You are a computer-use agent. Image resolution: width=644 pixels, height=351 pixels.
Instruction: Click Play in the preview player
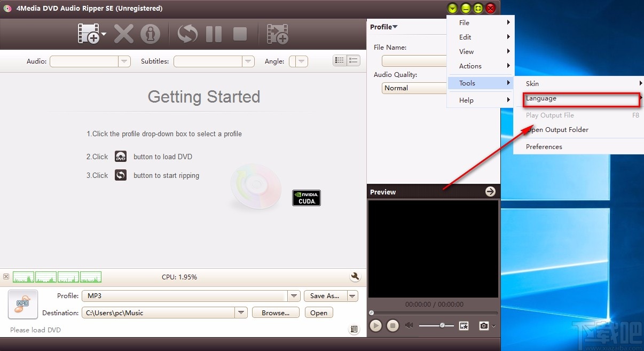[376, 325]
